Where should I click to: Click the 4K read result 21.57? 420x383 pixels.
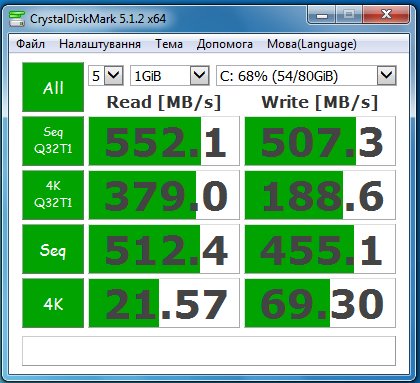[x=164, y=303]
